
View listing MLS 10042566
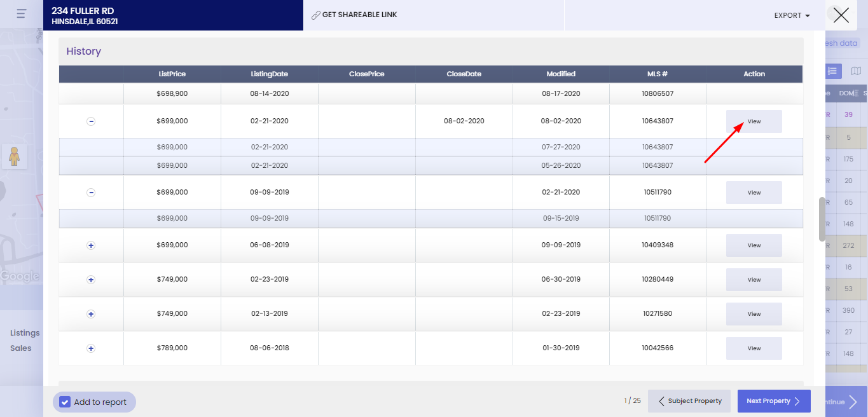tap(754, 348)
